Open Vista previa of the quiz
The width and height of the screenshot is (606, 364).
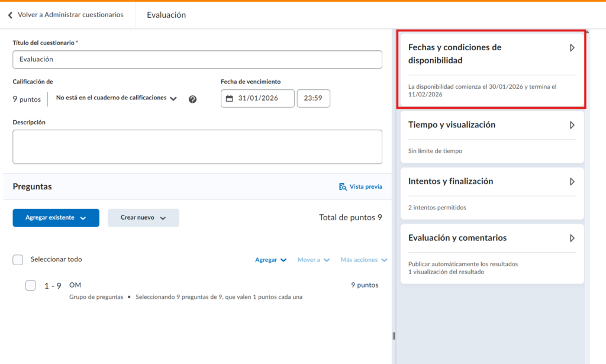point(365,186)
